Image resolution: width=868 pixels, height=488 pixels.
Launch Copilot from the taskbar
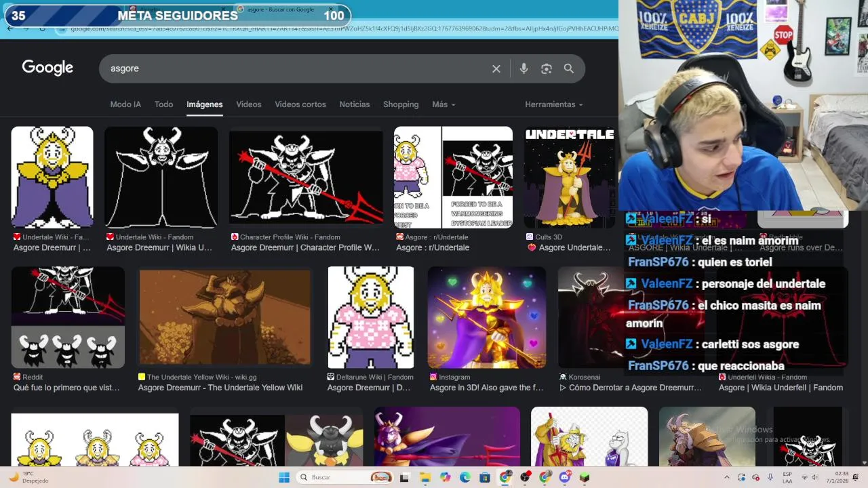[445, 477]
